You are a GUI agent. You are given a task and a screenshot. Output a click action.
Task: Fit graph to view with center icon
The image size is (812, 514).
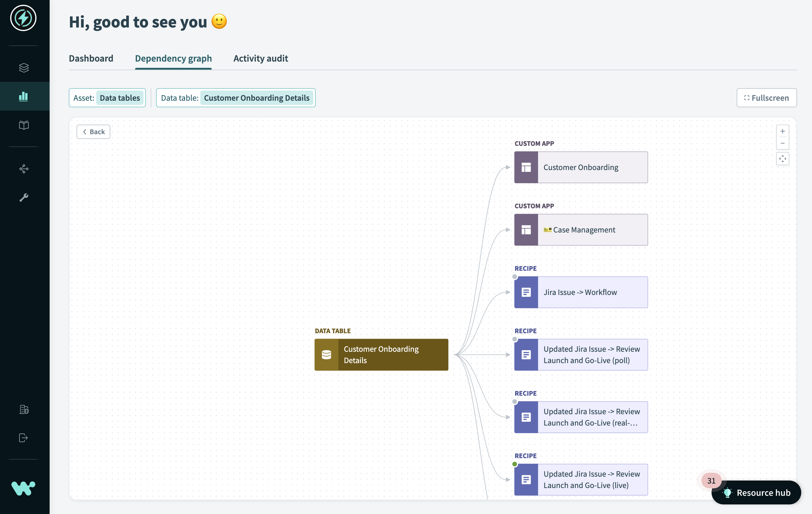click(782, 159)
